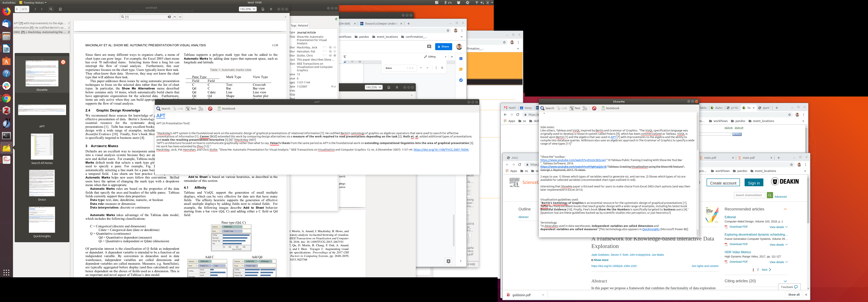Toggle the find-in-document magnifier in PDF viewer
The image size is (868, 302).
pos(51,9)
